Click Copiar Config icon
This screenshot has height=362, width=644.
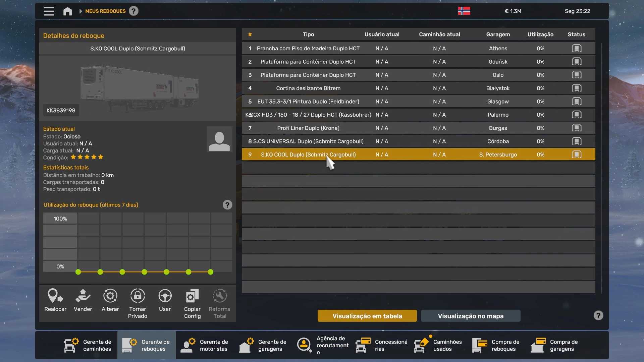tap(192, 296)
